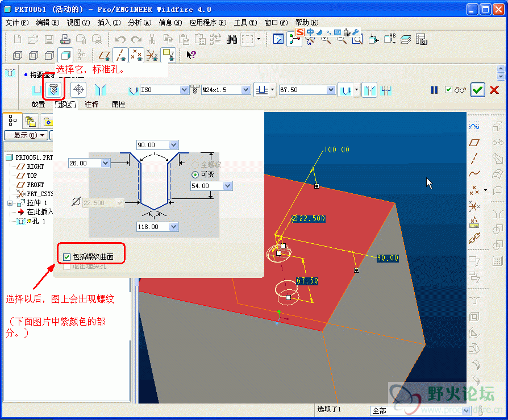508x420 pixels.
Task: Open the 26.00 countersink diameter dropdown
Action: (105, 163)
